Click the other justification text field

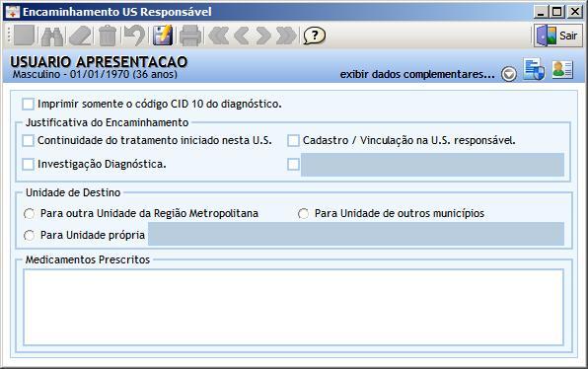[x=432, y=164]
